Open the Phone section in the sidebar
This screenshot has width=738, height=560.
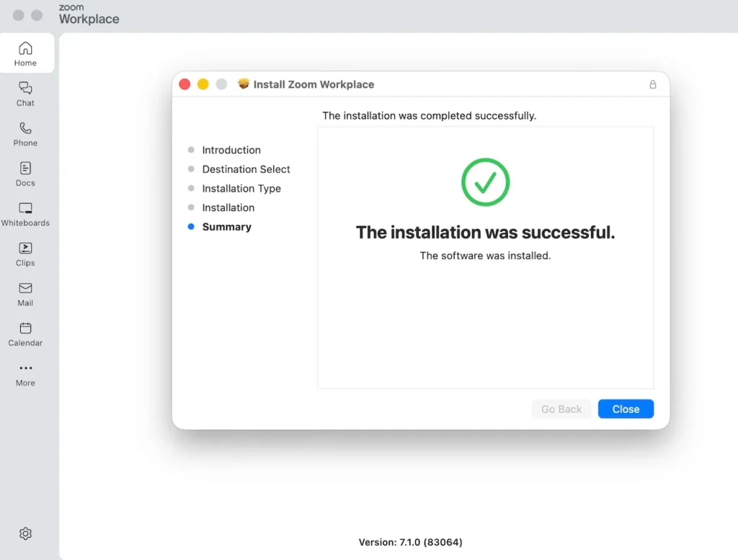25,134
